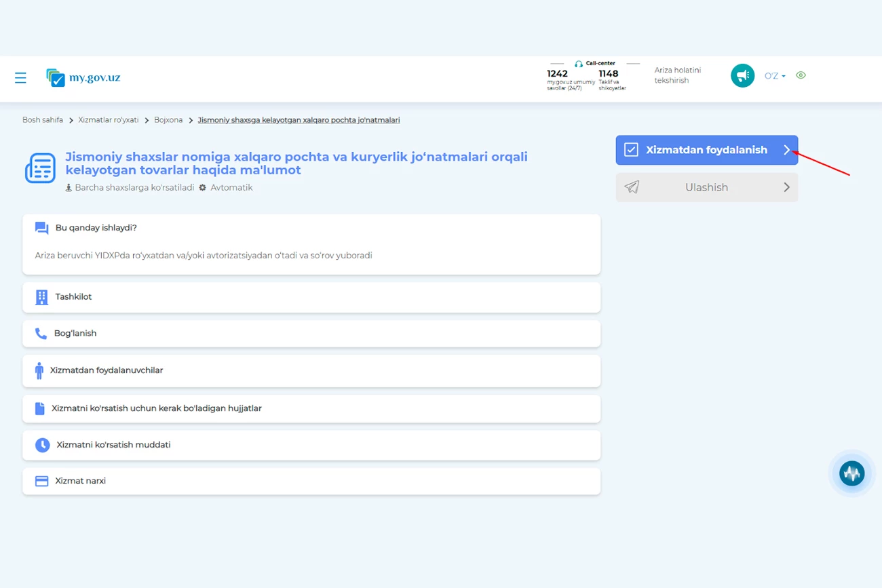The width and height of the screenshot is (882, 588).
Task: Click the Tashkilot building icon
Action: (41, 297)
